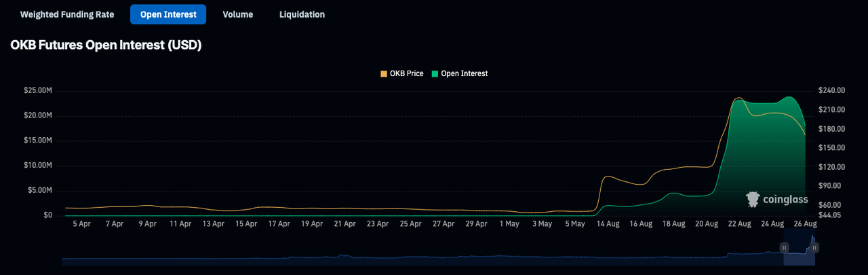Viewport: 868px width, 275px height.
Task: Click the $90.00 price axis label
Action: tap(829, 185)
